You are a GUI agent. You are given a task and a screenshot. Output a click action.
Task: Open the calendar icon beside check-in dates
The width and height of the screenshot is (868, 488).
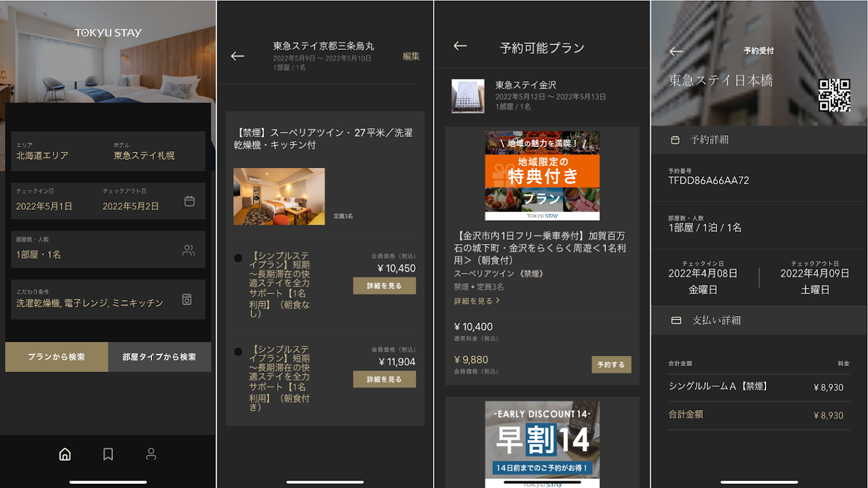(x=190, y=201)
